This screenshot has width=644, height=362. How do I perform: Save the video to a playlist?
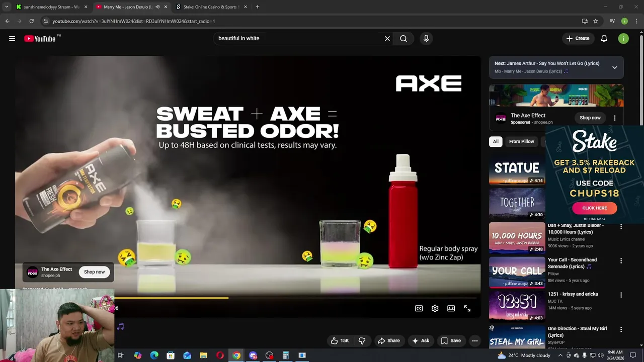[451, 341]
